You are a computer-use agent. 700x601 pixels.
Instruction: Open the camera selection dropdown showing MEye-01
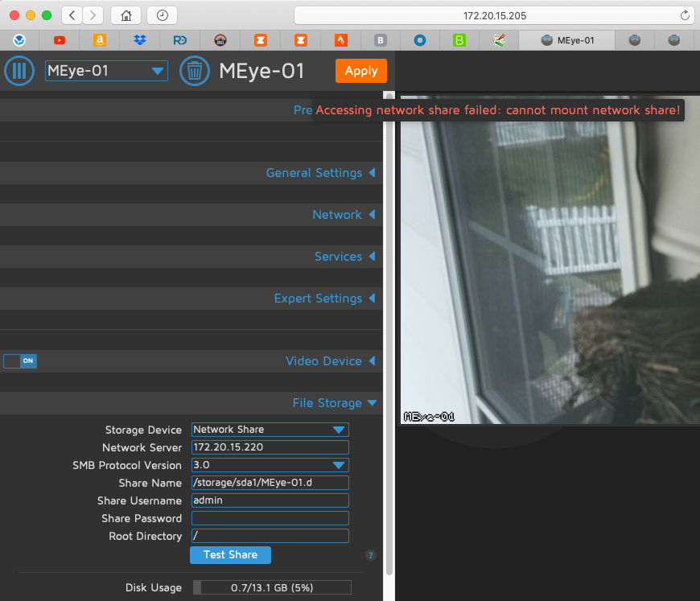coord(105,71)
